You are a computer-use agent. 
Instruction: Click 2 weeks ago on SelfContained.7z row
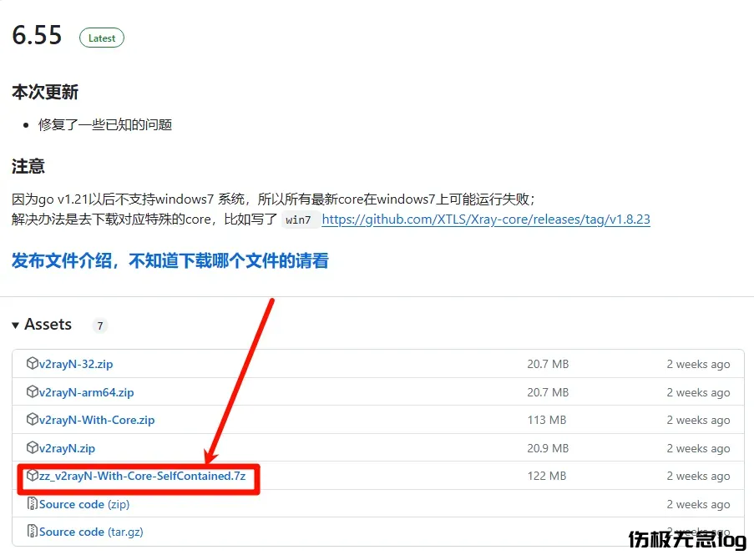pyautogui.click(x=698, y=477)
